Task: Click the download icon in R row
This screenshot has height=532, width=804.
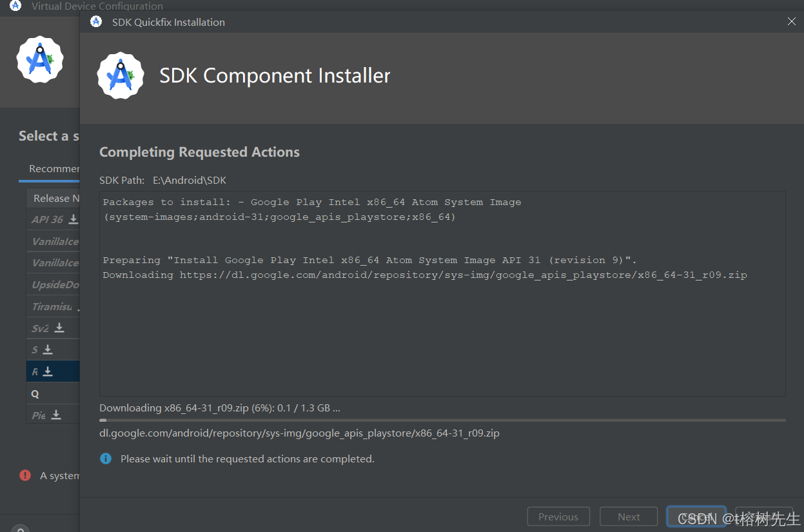Action: click(48, 371)
